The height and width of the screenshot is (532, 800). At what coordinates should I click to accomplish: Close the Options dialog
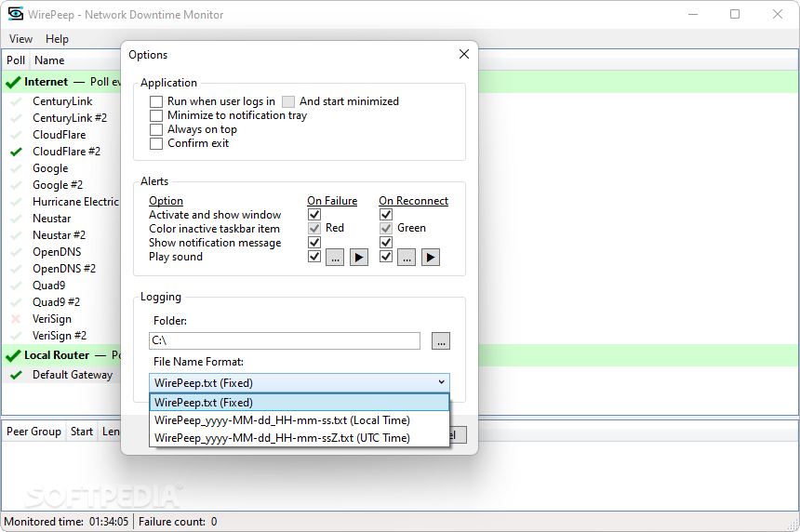coord(464,54)
